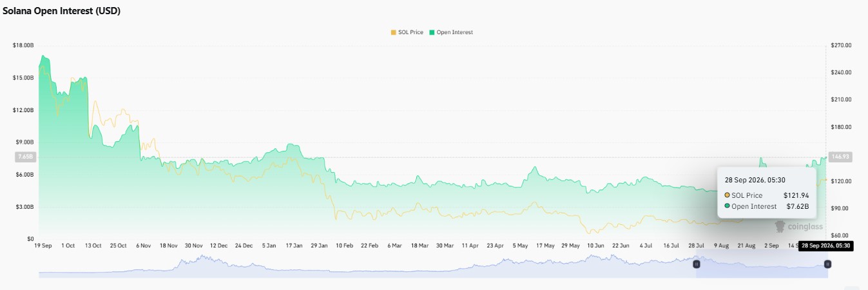Click the $180.00 right axis label
The image size is (868, 290).
tap(842, 126)
